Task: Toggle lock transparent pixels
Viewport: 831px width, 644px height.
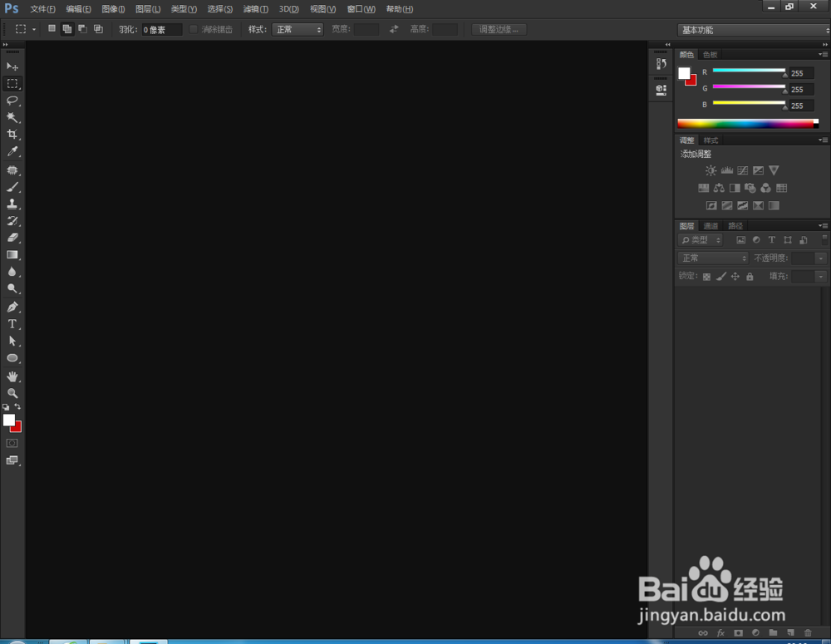Action: click(706, 277)
